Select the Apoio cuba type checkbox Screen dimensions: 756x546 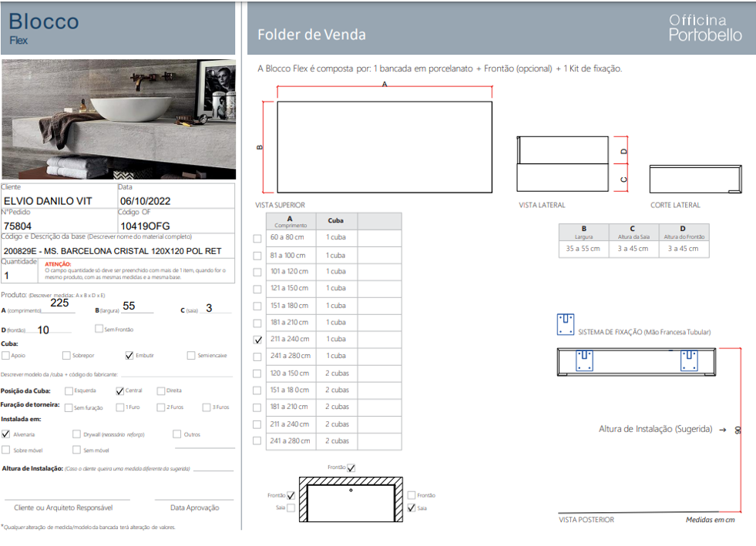click(6, 356)
